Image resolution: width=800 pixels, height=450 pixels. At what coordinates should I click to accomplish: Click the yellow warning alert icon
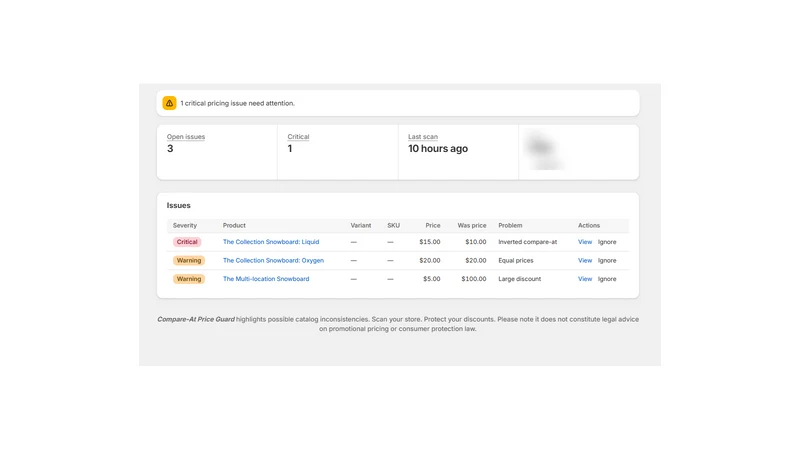pos(169,103)
